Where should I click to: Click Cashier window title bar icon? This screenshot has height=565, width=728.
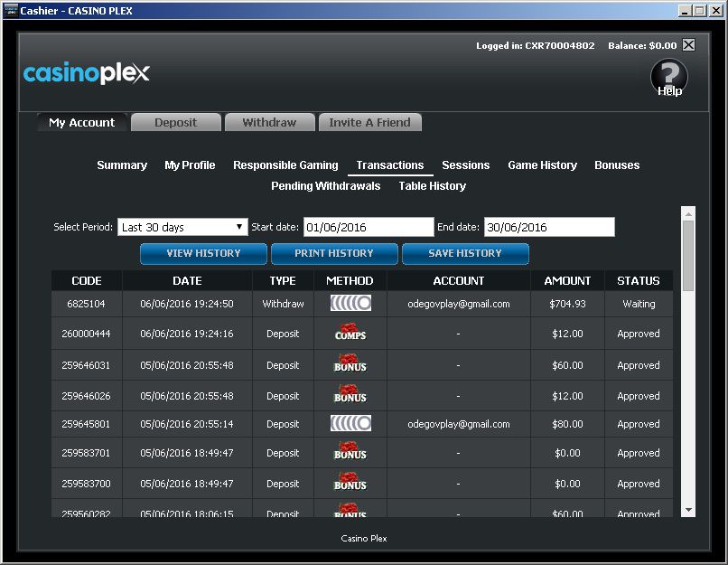click(x=10, y=10)
